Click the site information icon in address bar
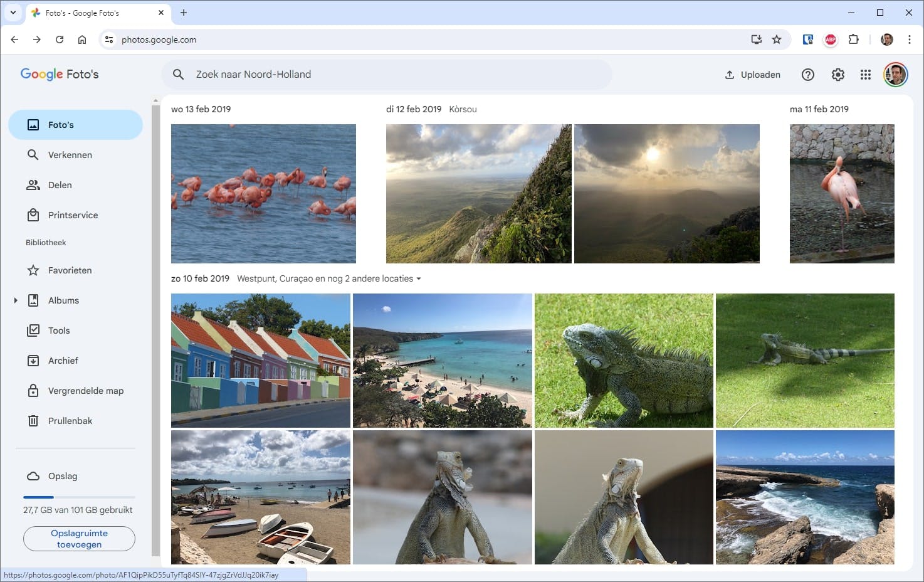924x582 pixels. [x=109, y=40]
